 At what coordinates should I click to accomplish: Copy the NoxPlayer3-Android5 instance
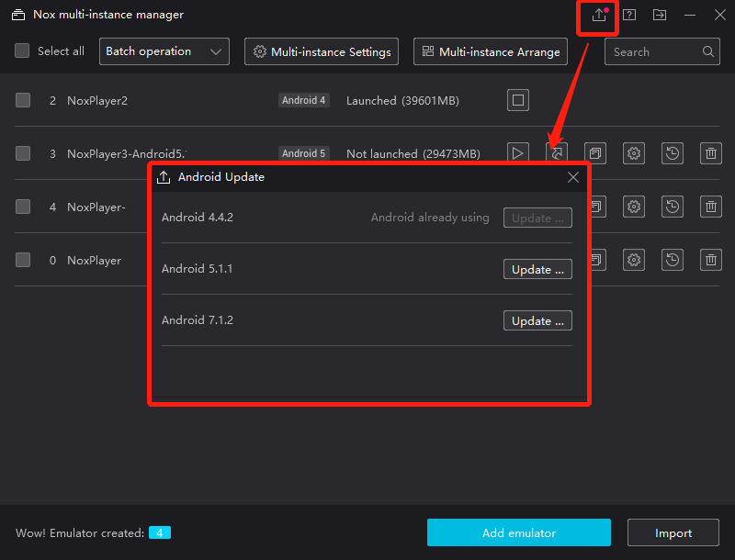[x=595, y=153]
